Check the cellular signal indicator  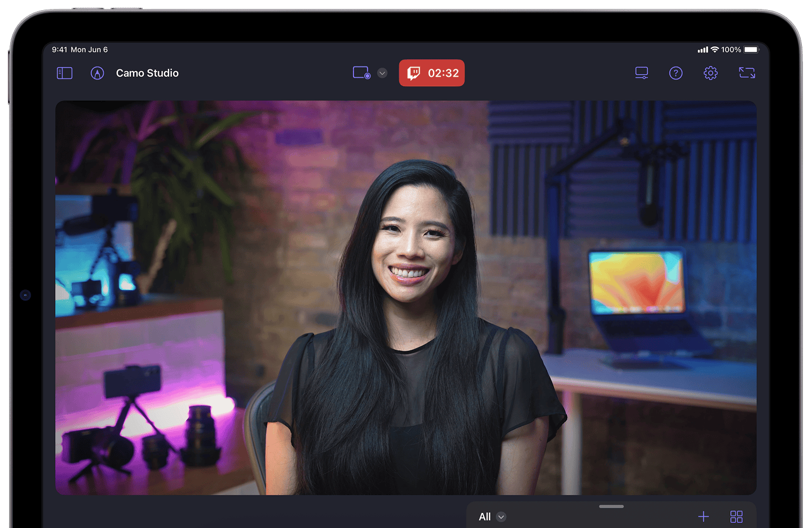click(x=703, y=50)
